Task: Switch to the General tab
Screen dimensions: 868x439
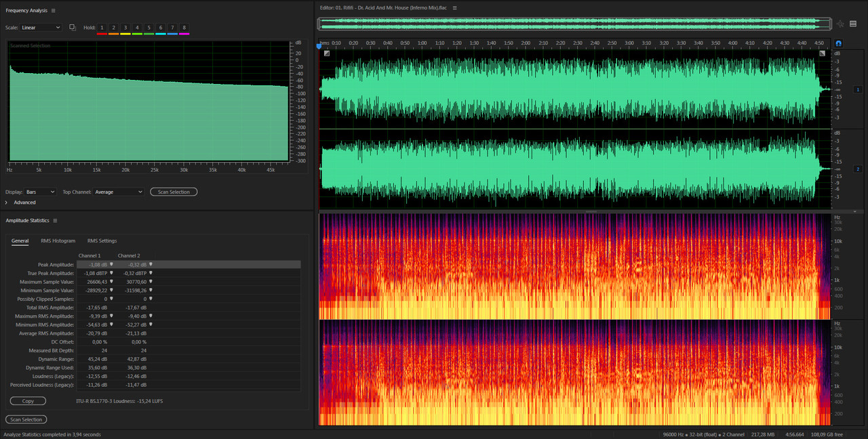Action: coord(20,241)
